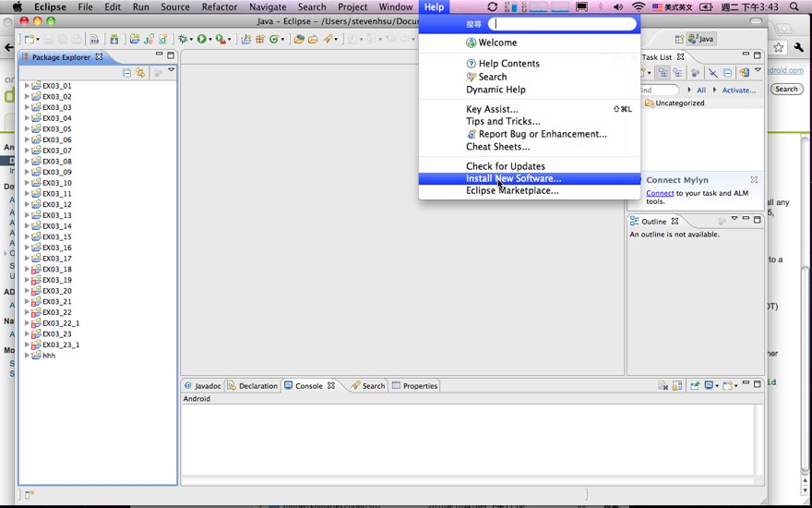This screenshot has height=508, width=812.
Task: Click the Open Type icon
Action: pyautogui.click(x=299, y=39)
